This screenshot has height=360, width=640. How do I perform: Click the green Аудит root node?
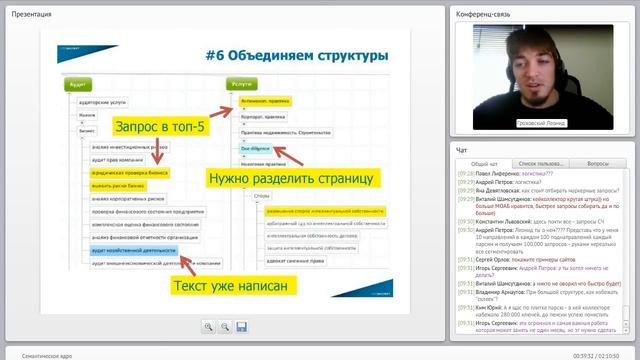coord(78,84)
